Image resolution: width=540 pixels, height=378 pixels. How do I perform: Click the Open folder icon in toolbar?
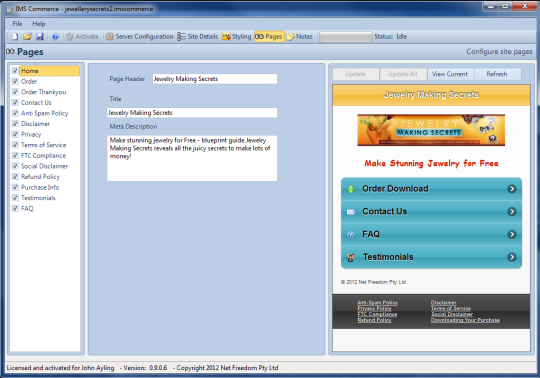[x=28, y=36]
